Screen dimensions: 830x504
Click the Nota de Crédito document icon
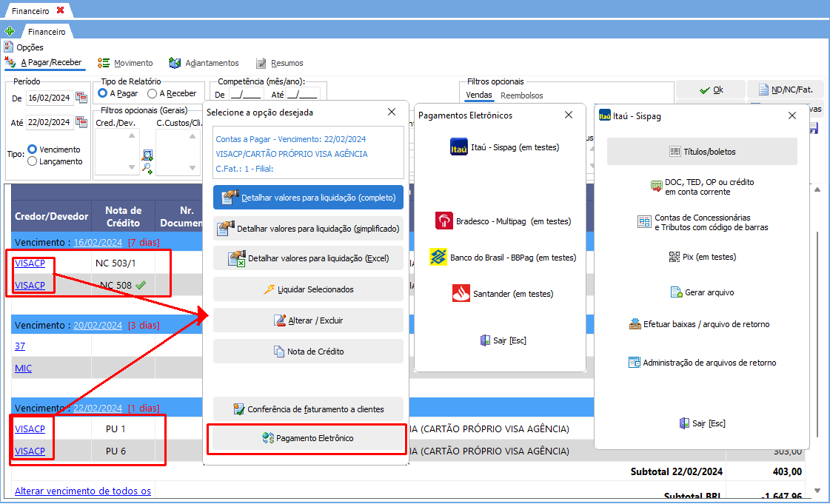[x=279, y=352]
